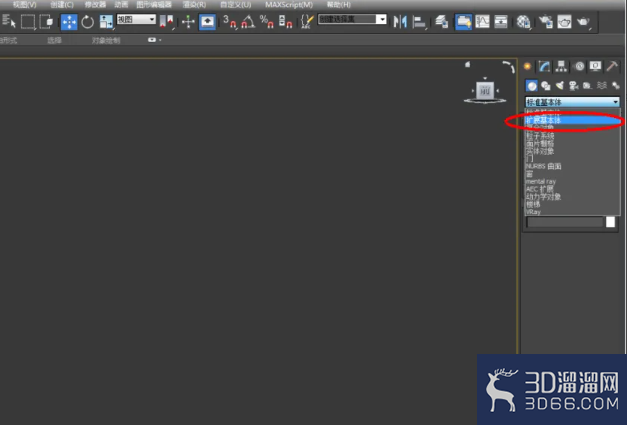Select the Cameras category icon
Viewport: 627px width, 425px height.
[x=573, y=86]
